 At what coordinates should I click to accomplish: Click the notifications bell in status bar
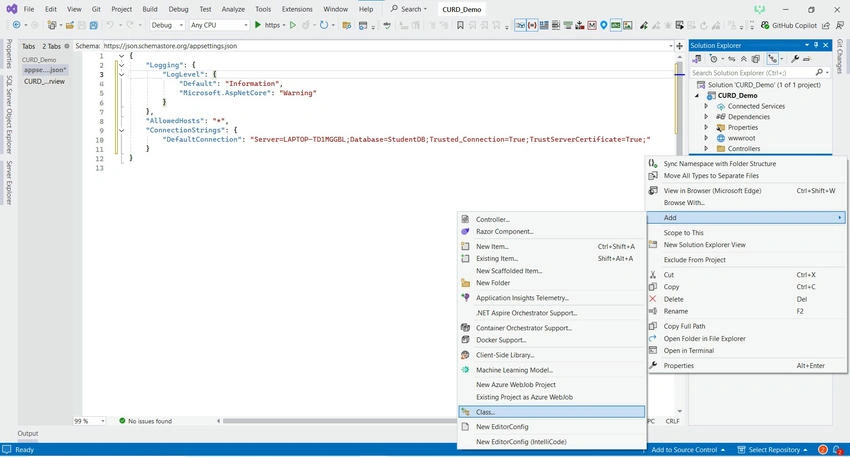tap(838, 449)
